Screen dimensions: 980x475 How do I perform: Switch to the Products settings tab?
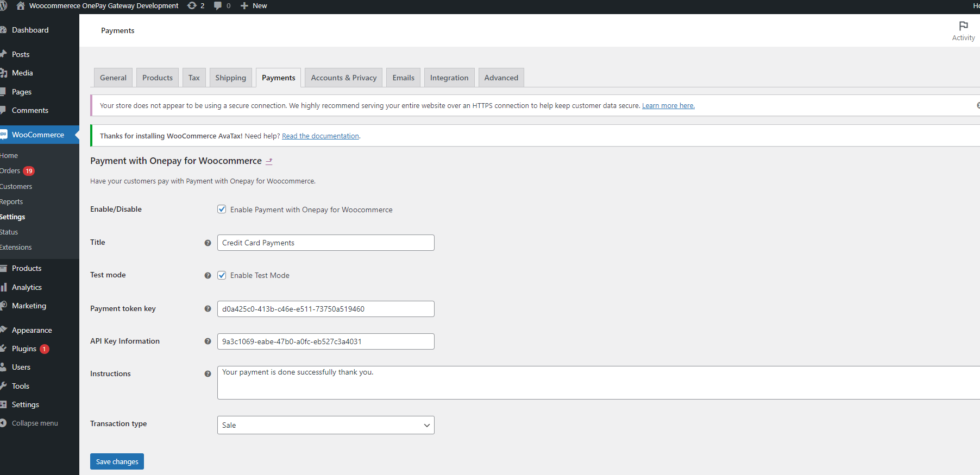coord(158,78)
